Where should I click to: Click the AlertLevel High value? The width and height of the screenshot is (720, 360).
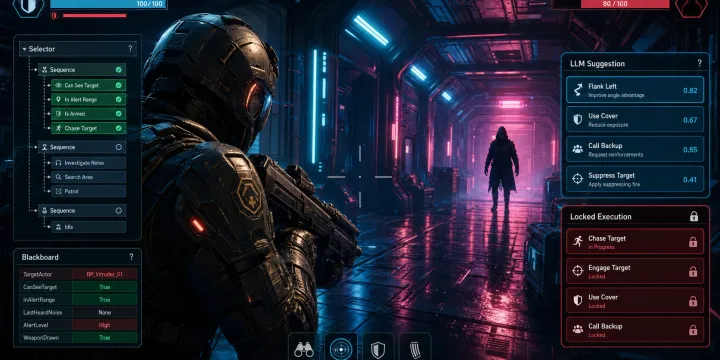click(x=105, y=325)
